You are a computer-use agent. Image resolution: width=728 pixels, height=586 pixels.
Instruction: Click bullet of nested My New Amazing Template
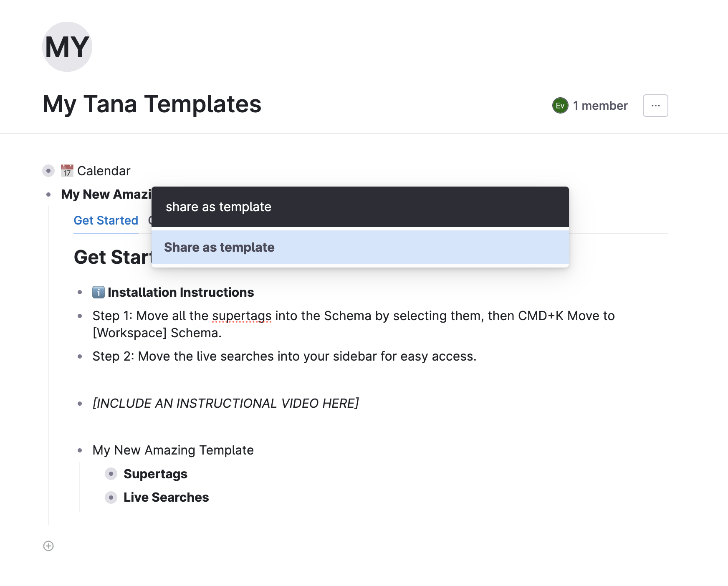pos(80,450)
